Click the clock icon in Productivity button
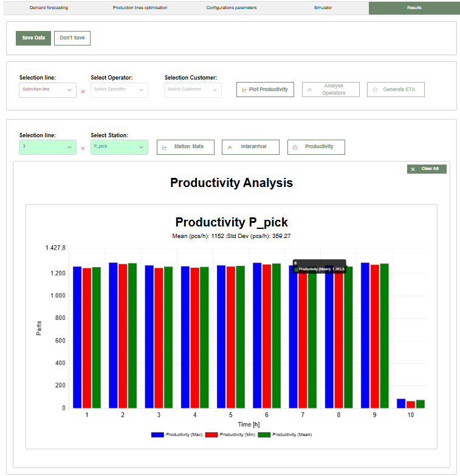The image size is (460, 476). click(x=295, y=148)
